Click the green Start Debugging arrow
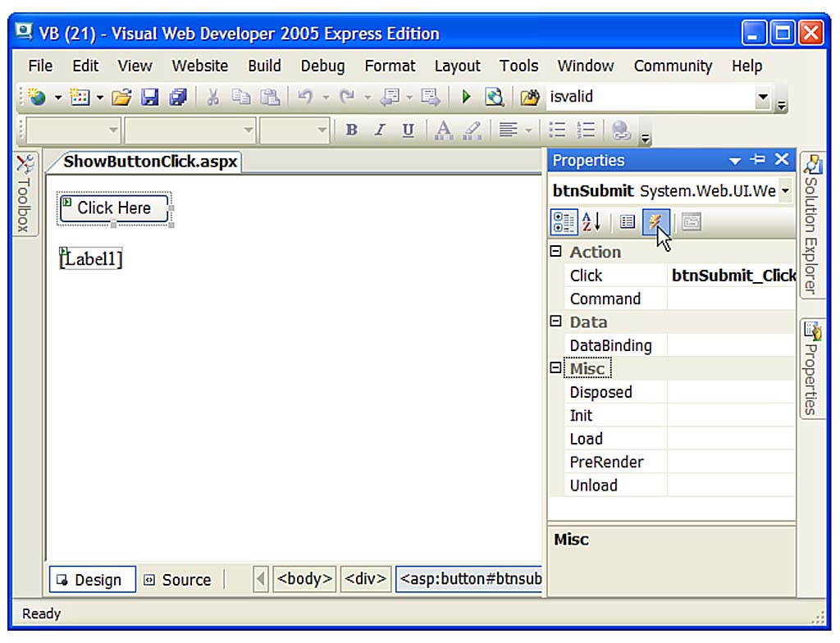Screen dimensions: 840x643 [466, 97]
